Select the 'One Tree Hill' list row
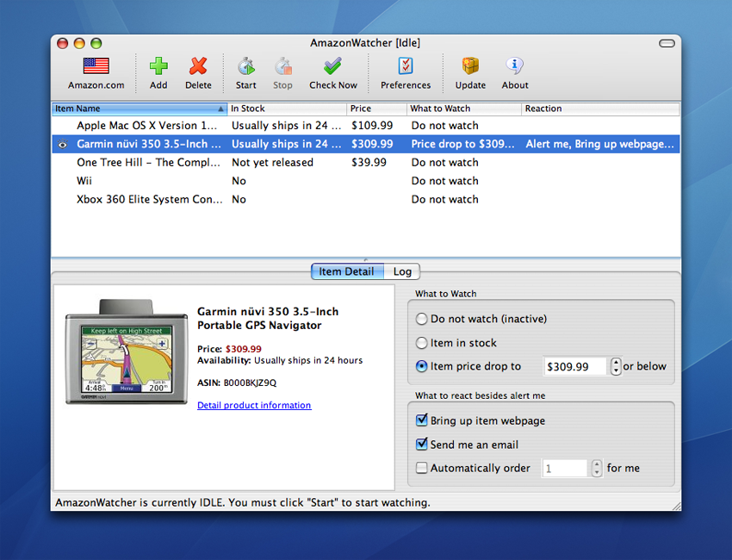The width and height of the screenshot is (732, 560). pos(365,163)
